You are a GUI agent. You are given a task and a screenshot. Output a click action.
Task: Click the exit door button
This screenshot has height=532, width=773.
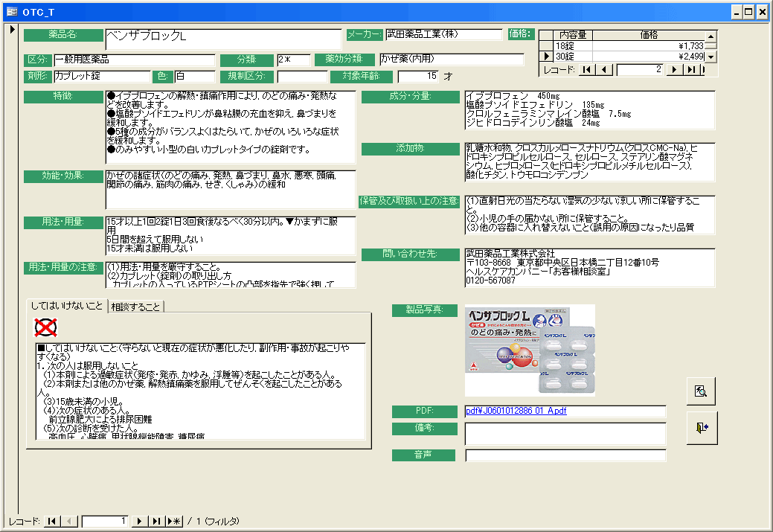[702, 428]
